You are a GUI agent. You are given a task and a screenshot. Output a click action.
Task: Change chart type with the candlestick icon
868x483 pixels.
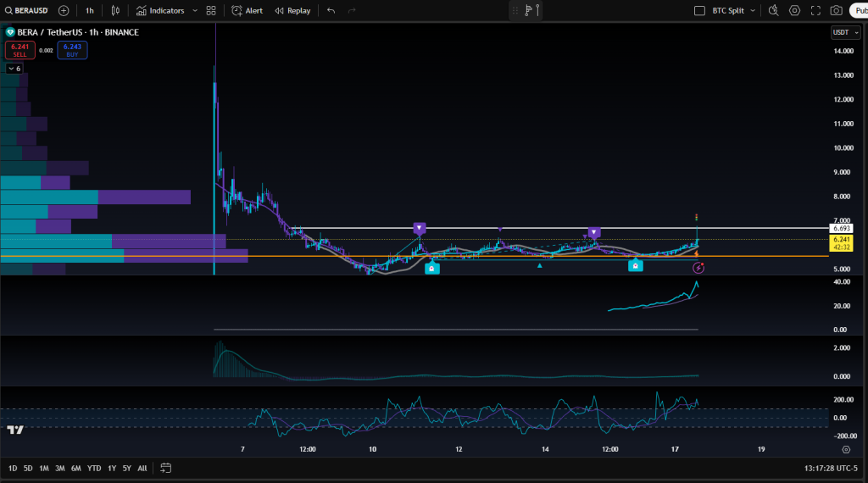pos(115,10)
